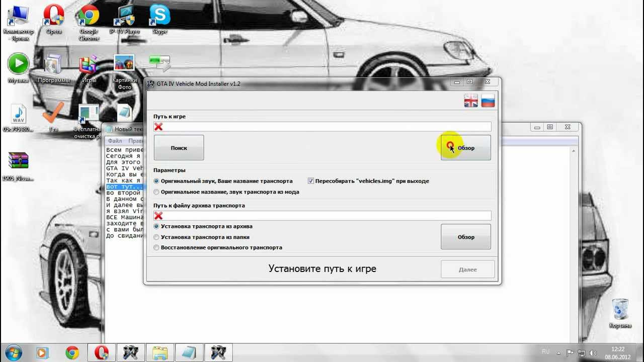Select 'Установка транспорта из архива' option
Image resolution: width=644 pixels, height=362 pixels.
click(203, 226)
